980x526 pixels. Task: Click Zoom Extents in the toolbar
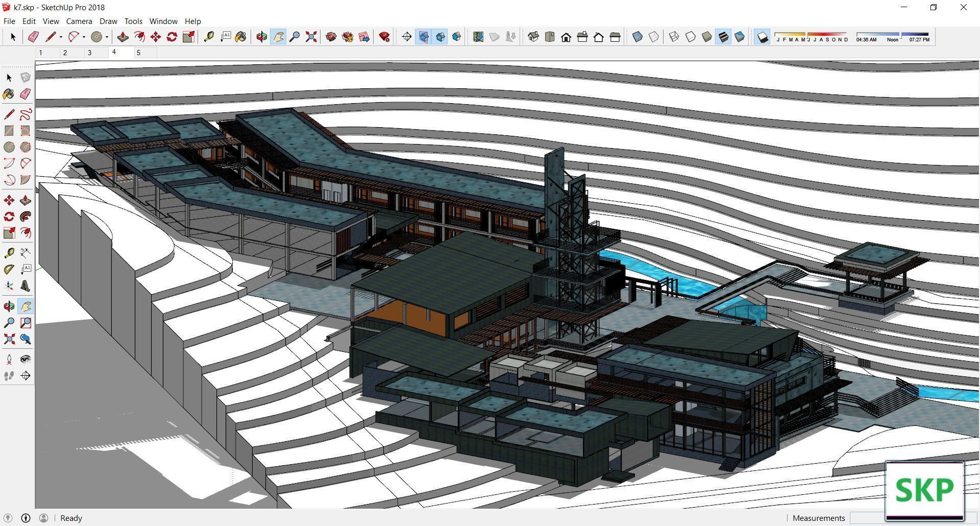click(311, 37)
